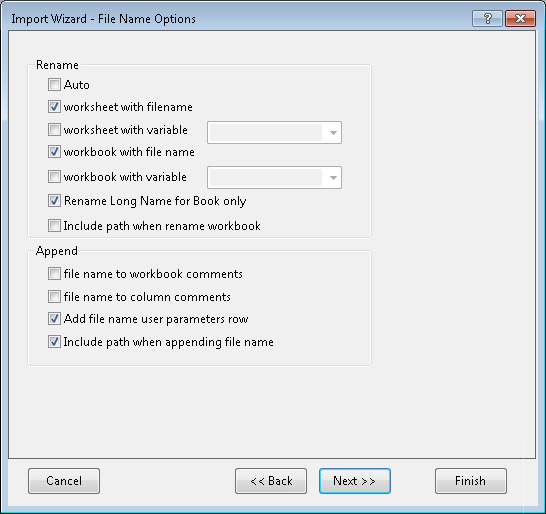This screenshot has height=514, width=546.
Task: Close the Import Wizard dialog
Action: point(520,18)
